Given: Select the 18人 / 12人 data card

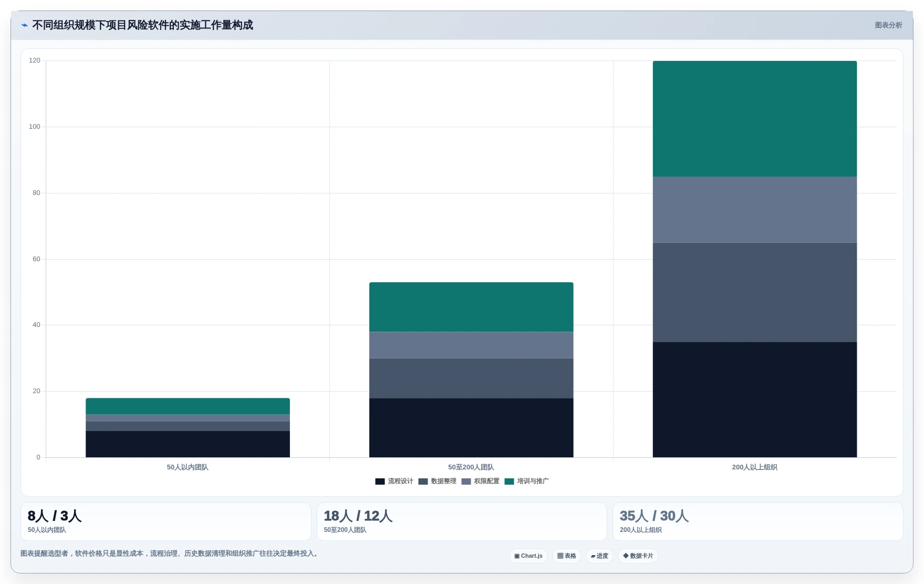Looking at the screenshot, I should tap(462, 521).
